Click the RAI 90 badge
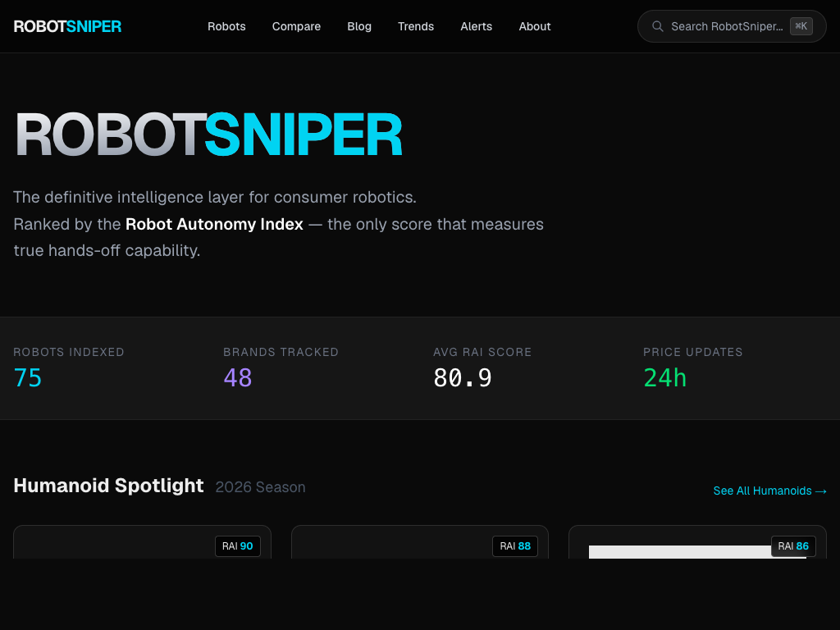Screen dimensions: 840x630 click(238, 546)
